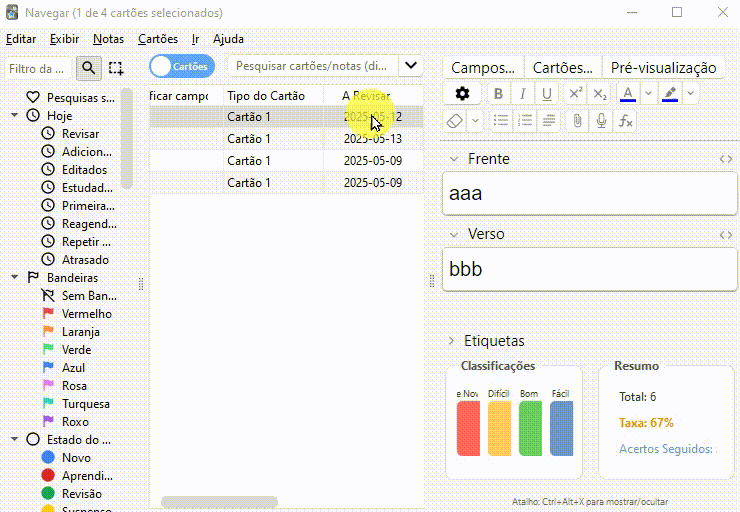Apply superscript formatting
The image size is (740, 512).
575,94
